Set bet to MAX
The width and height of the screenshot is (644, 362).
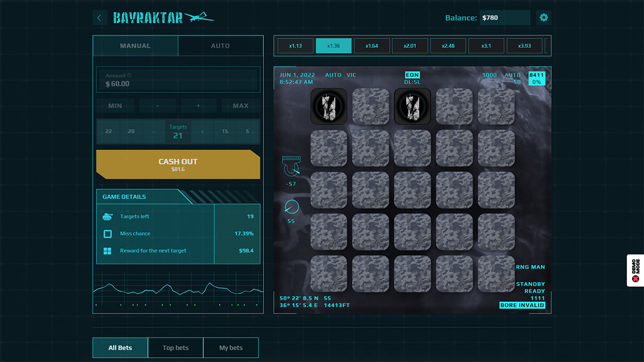pos(240,106)
